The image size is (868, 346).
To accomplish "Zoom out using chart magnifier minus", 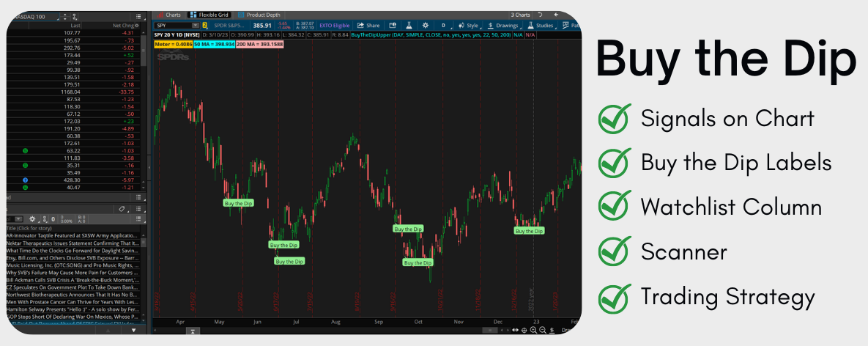I will pyautogui.click(x=543, y=331).
